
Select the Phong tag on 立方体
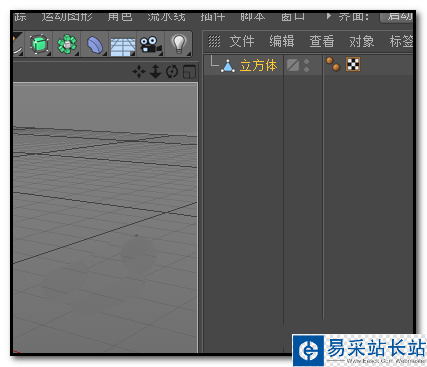(333, 64)
